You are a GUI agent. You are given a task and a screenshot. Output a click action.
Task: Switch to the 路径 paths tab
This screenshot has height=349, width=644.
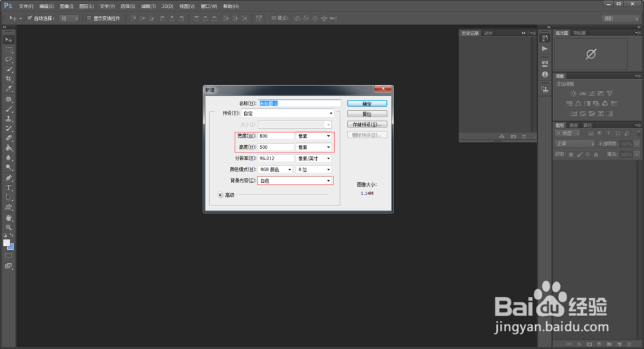pos(588,125)
